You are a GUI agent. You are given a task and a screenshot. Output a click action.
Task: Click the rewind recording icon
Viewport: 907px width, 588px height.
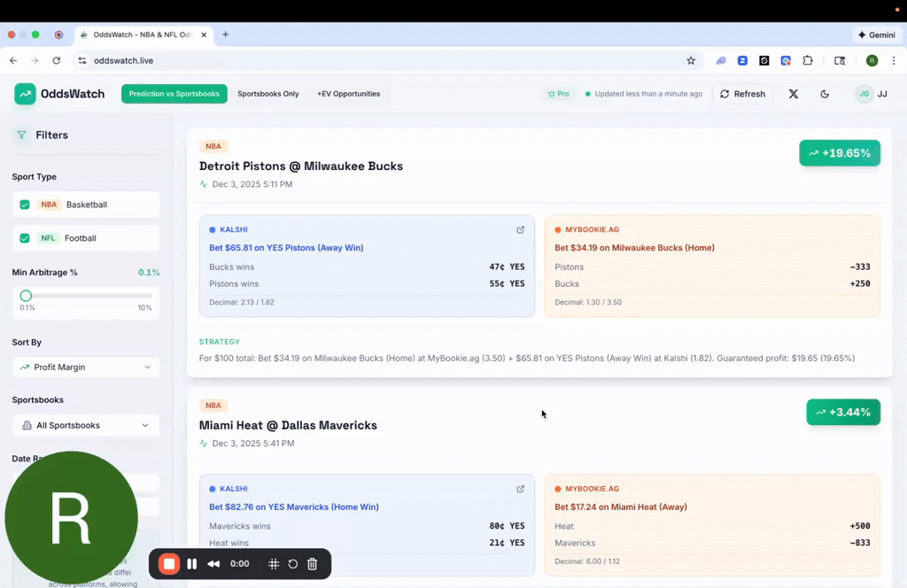pyautogui.click(x=213, y=564)
